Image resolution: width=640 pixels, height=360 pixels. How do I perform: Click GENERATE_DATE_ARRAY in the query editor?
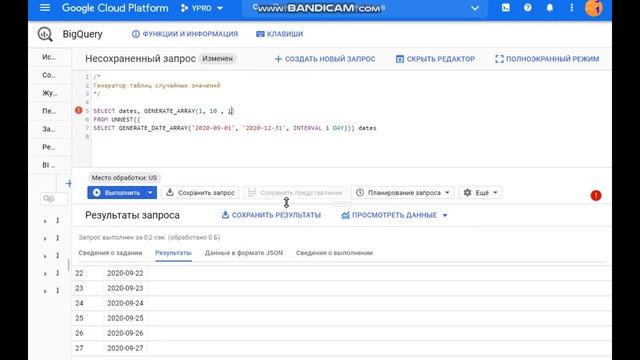coord(153,128)
